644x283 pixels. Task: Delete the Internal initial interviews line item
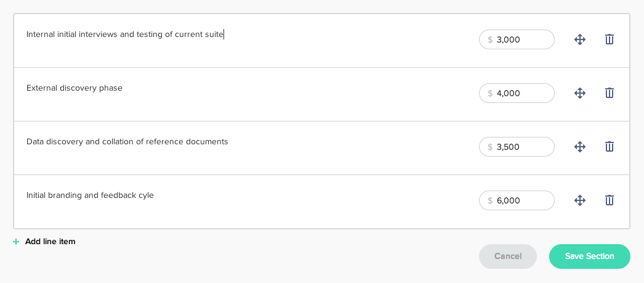pos(609,39)
